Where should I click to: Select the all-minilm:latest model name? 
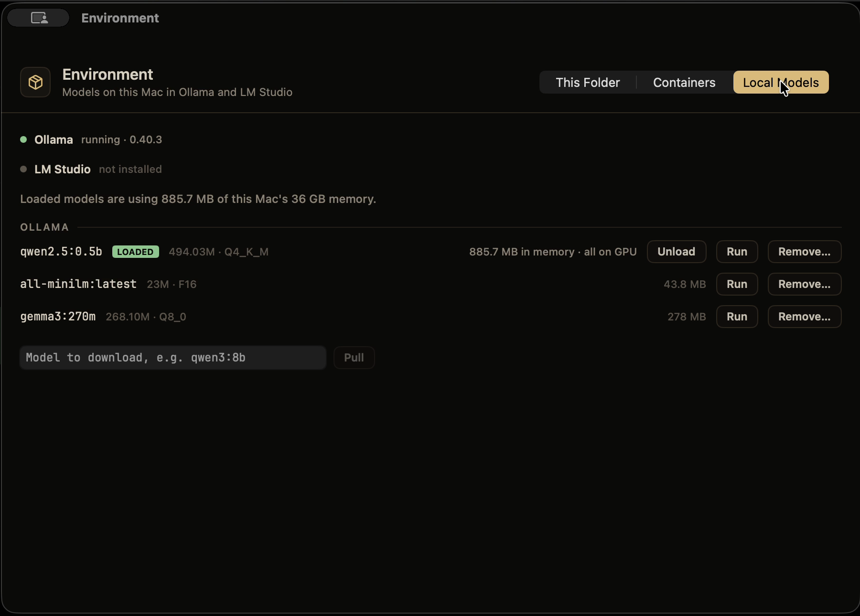(x=78, y=284)
